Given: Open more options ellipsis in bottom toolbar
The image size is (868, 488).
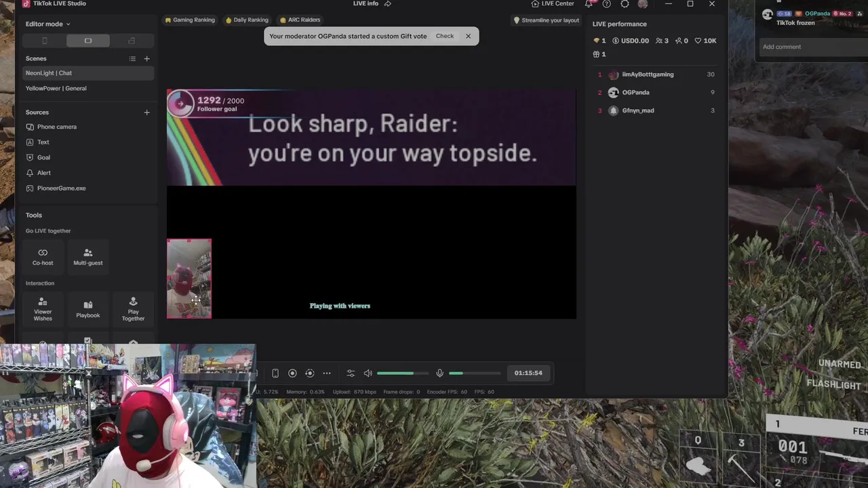Looking at the screenshot, I should click(x=327, y=373).
